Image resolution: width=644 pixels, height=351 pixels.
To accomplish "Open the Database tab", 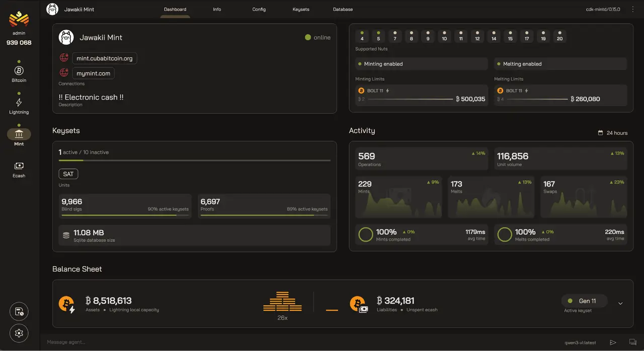I will click(x=343, y=9).
